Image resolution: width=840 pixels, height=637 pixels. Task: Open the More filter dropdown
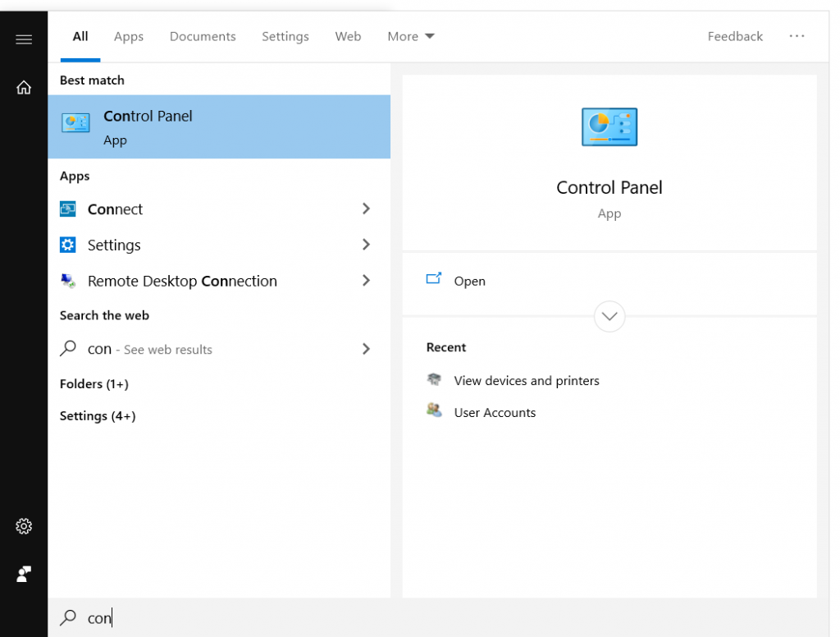(411, 36)
